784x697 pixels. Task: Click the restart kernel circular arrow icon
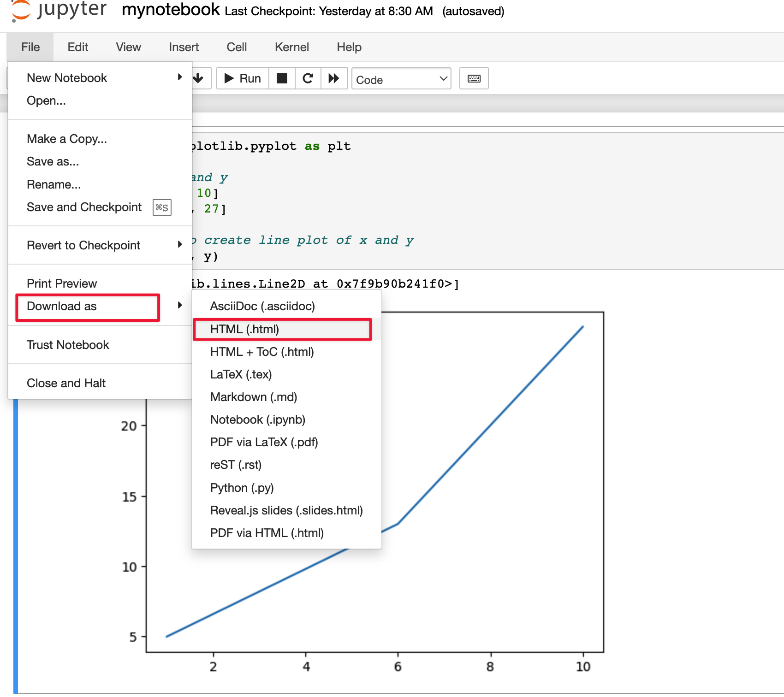click(308, 78)
